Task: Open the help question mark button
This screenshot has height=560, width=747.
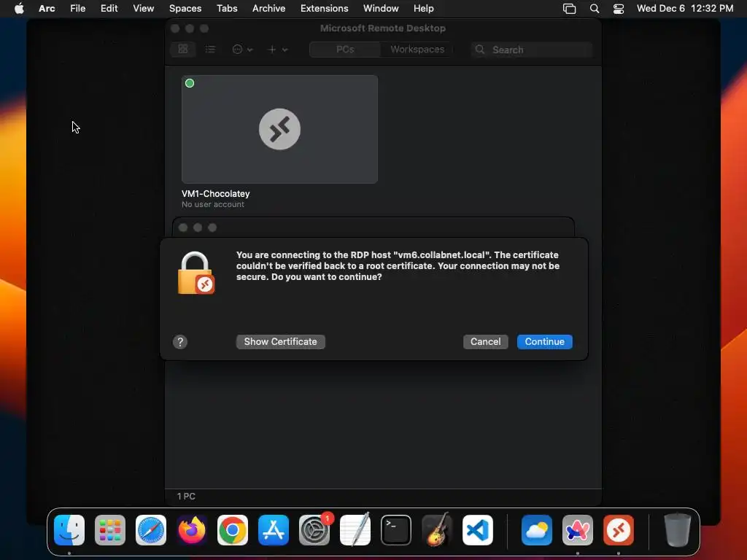Action: point(180,342)
